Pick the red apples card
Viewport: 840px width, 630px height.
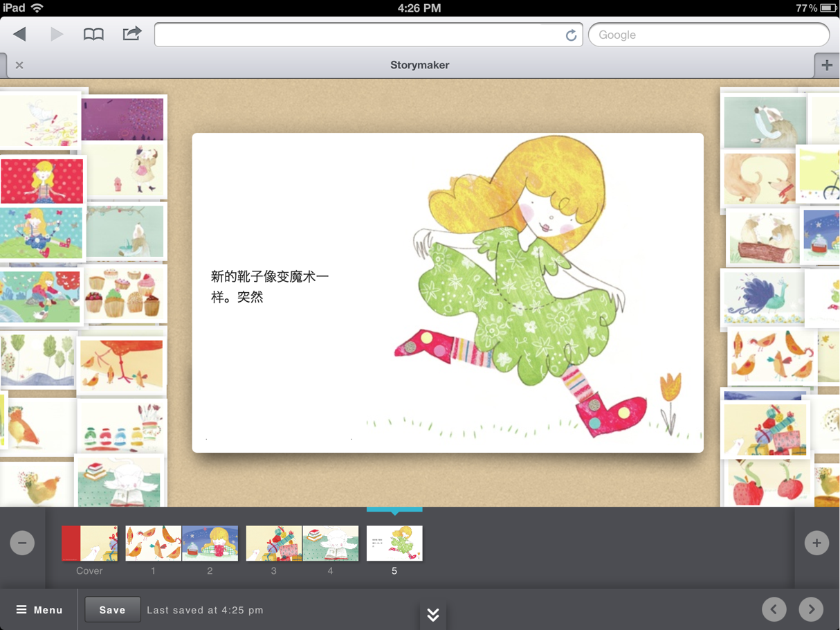[768, 483]
